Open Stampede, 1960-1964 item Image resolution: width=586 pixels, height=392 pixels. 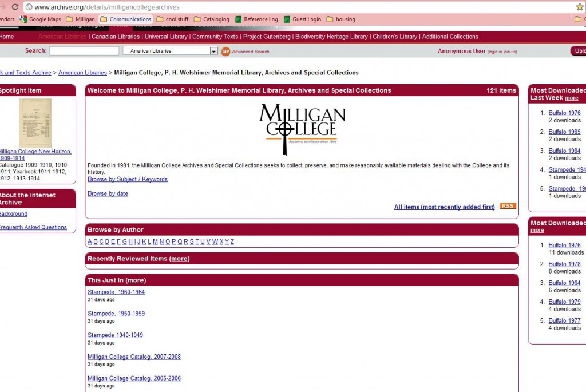(116, 292)
